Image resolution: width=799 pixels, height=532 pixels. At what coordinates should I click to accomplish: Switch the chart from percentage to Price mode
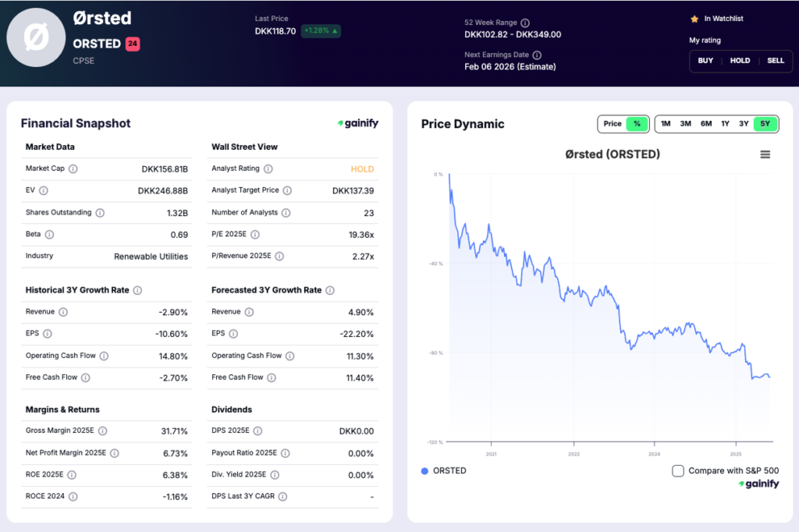click(615, 123)
